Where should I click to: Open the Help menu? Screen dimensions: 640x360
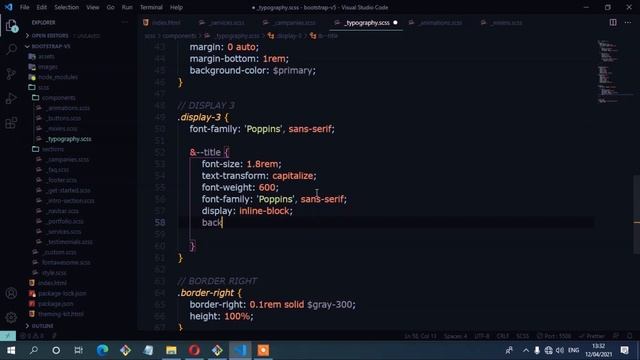tap(176, 7)
